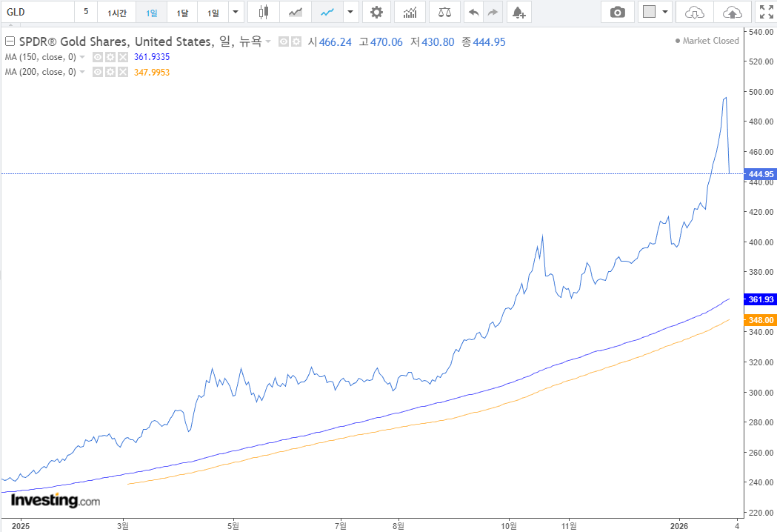Screen dimensions: 777x532
Task: Select the highlighted 1일 interval
Action: pyautogui.click(x=152, y=13)
